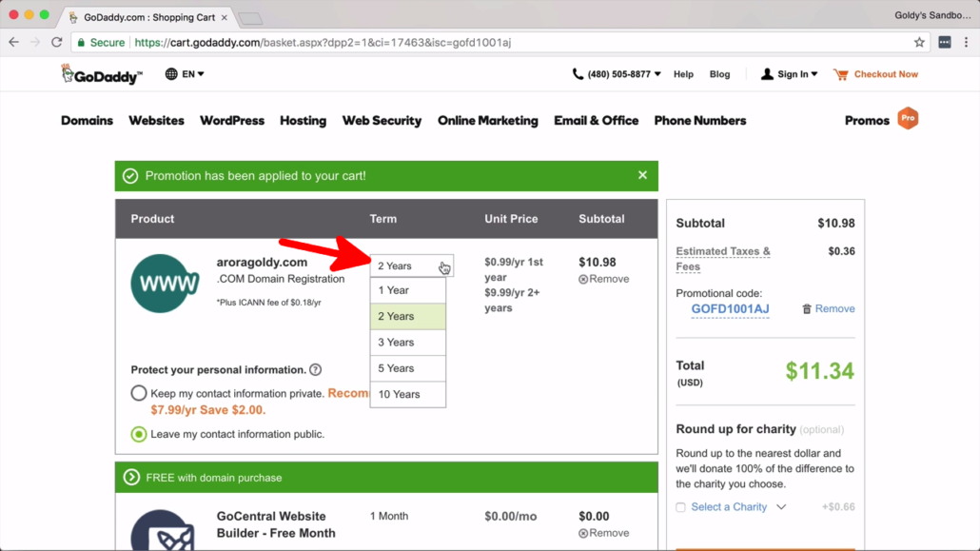Screen dimensions: 980x551
Task: Open the Blog link
Action: [x=719, y=74]
